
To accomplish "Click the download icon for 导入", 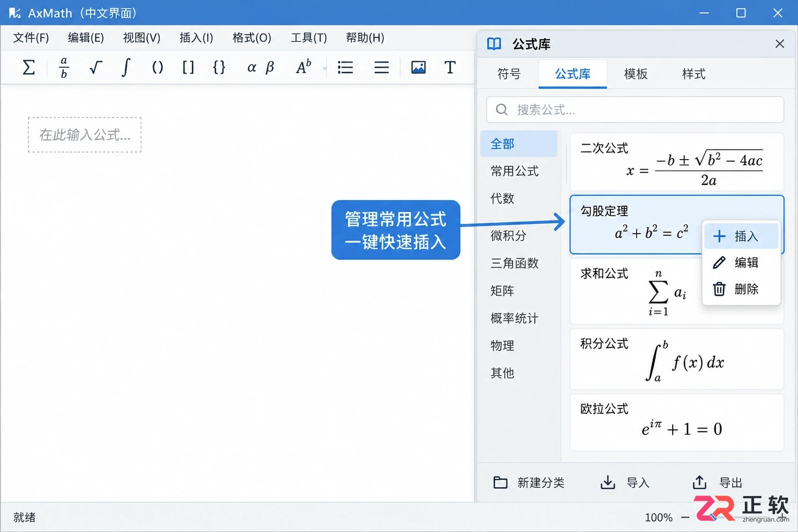I will pyautogui.click(x=608, y=483).
